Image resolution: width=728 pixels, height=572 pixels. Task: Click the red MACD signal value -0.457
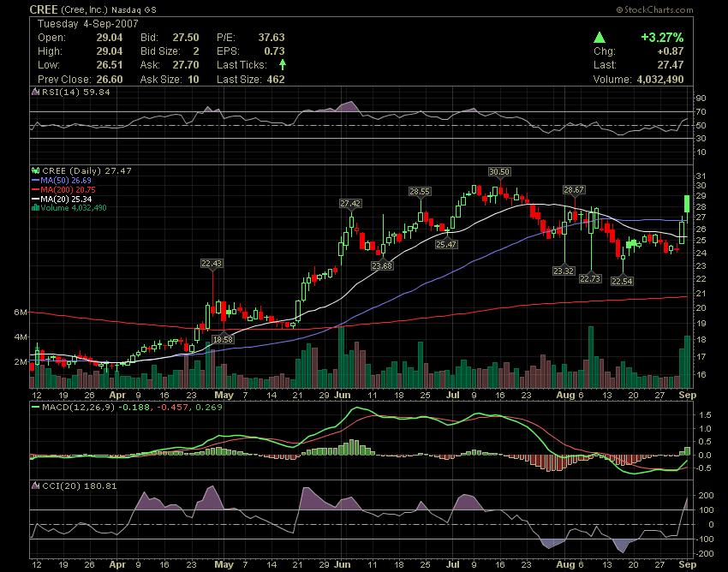click(172, 408)
